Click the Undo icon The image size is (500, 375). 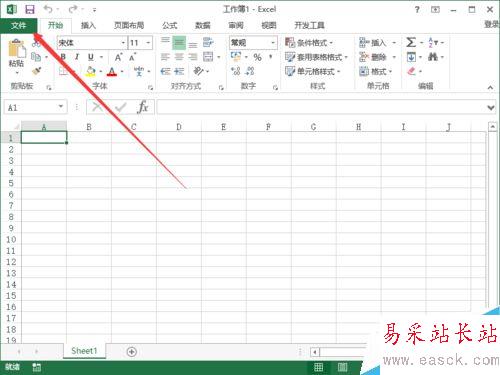(x=48, y=9)
